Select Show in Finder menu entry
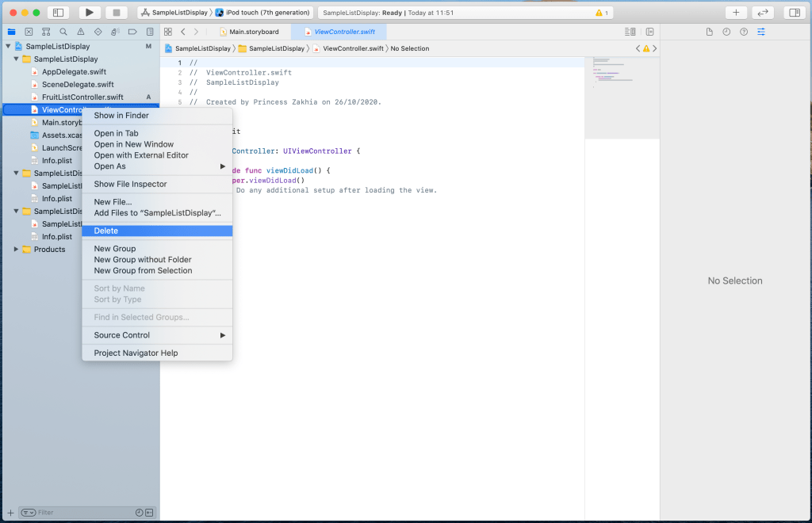Image resolution: width=812 pixels, height=523 pixels. (121, 116)
